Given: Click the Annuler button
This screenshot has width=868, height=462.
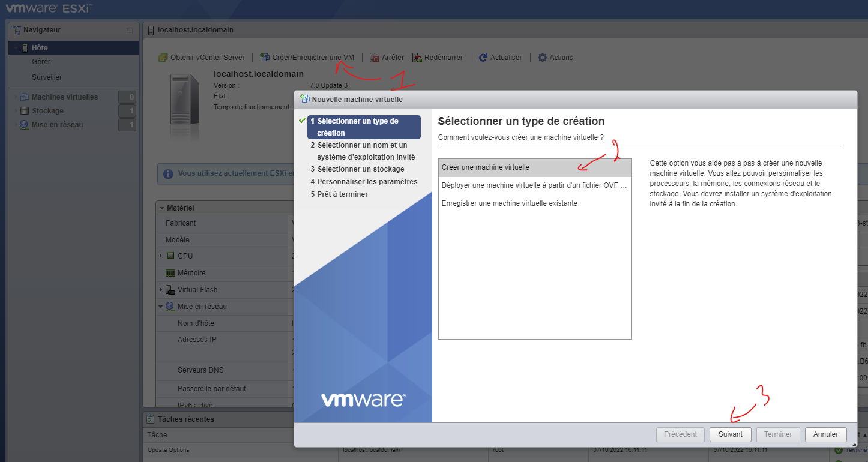Looking at the screenshot, I should click(x=826, y=434).
